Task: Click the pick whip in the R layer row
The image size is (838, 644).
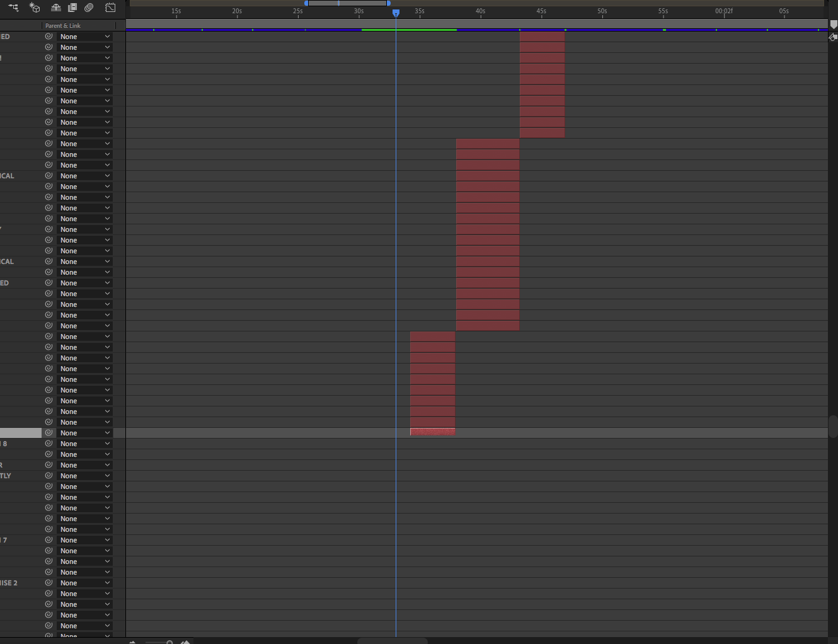Action: coord(49,465)
